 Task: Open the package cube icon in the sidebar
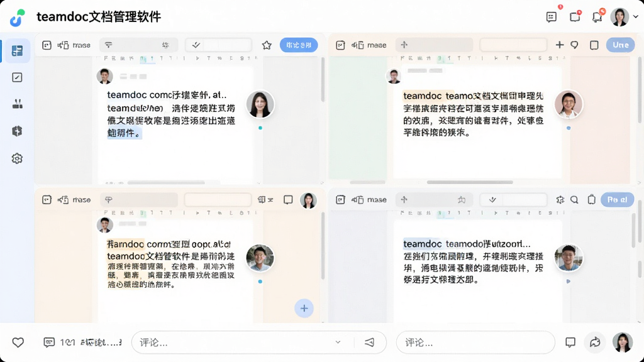pos(17,131)
